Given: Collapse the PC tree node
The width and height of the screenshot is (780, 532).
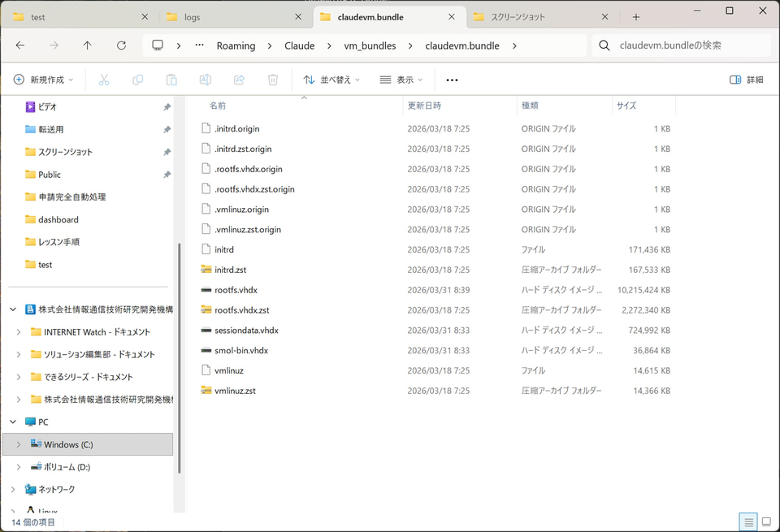Looking at the screenshot, I should 13,422.
